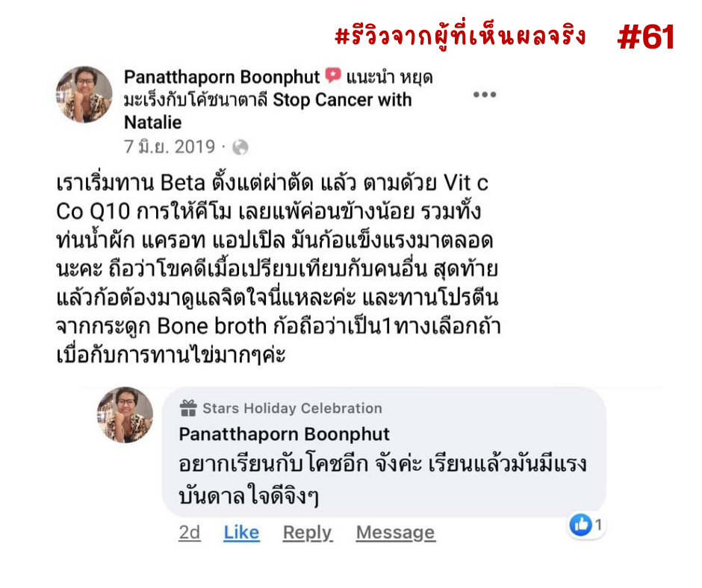Open the post author's profile picture

(84, 95)
